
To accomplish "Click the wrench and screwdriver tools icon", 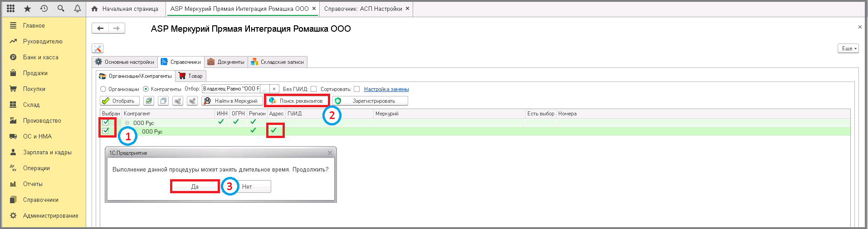I will tap(98, 48).
